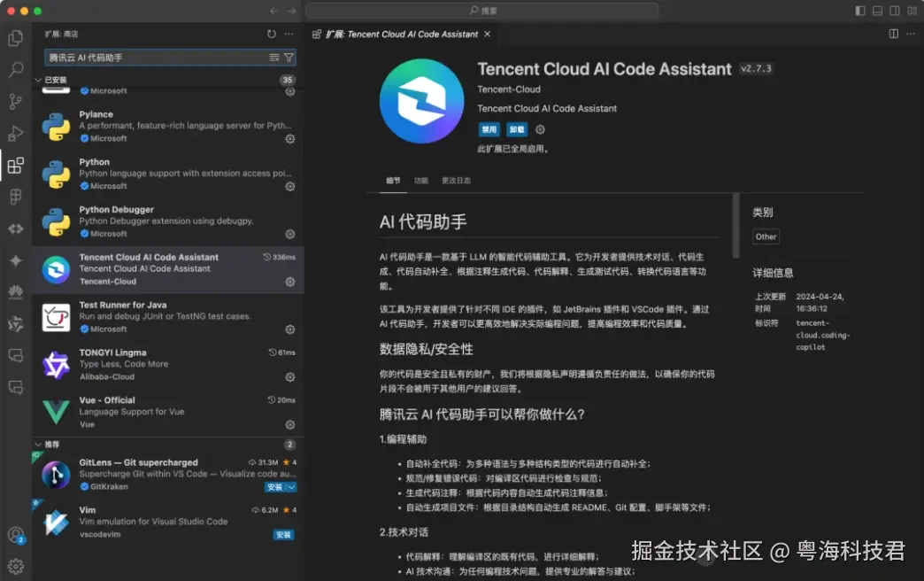
Task: Click the details pane scrollbar
Action: point(735,226)
